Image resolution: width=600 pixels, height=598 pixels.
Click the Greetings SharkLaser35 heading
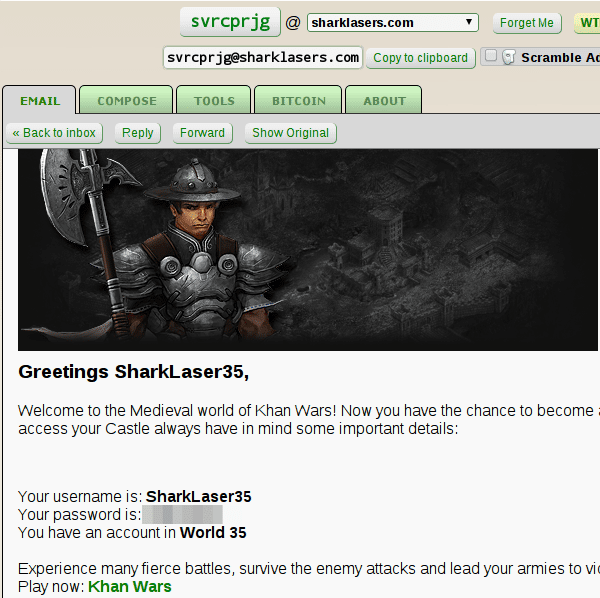(x=134, y=372)
